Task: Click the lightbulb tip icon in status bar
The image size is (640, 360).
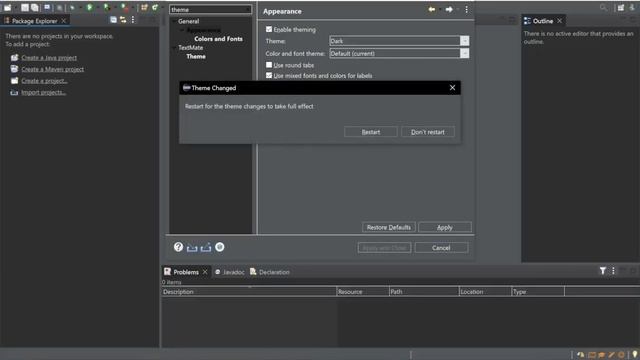Action: coord(635,354)
